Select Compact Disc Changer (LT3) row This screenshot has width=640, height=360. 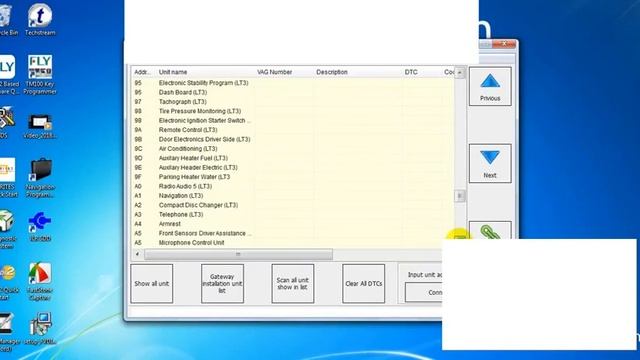(292, 205)
